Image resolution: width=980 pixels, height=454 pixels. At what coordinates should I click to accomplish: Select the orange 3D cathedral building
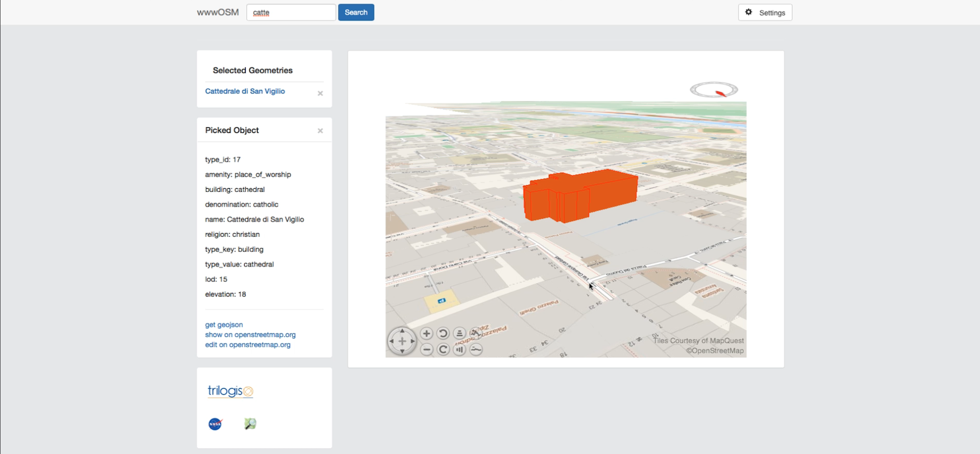(x=580, y=196)
